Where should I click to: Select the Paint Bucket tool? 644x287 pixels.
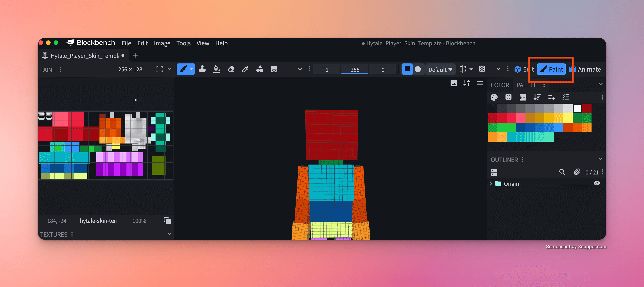pos(216,69)
